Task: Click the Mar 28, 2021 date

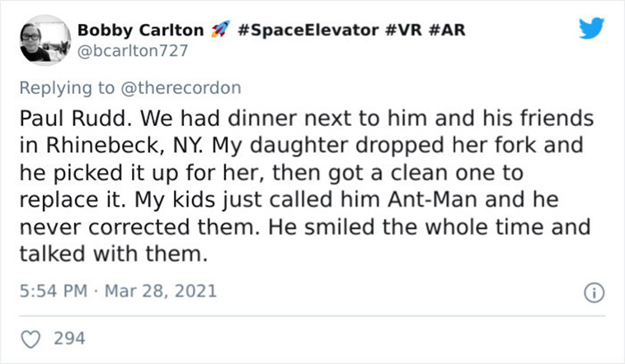Action: (161, 291)
